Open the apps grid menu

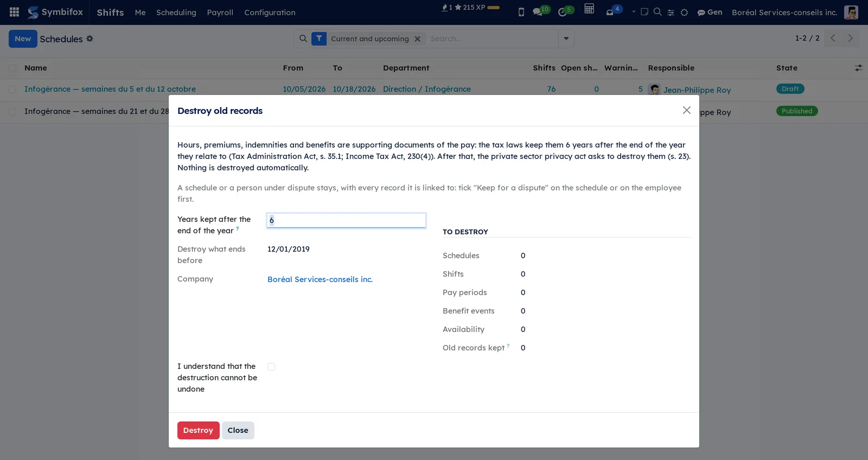pos(14,12)
